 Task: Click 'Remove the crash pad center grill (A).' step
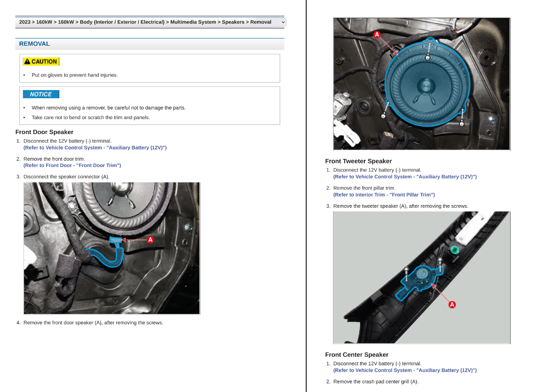pos(376,382)
